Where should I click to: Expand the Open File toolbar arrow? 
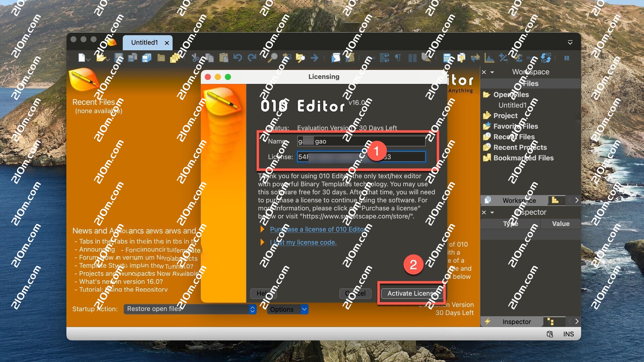click(108, 60)
